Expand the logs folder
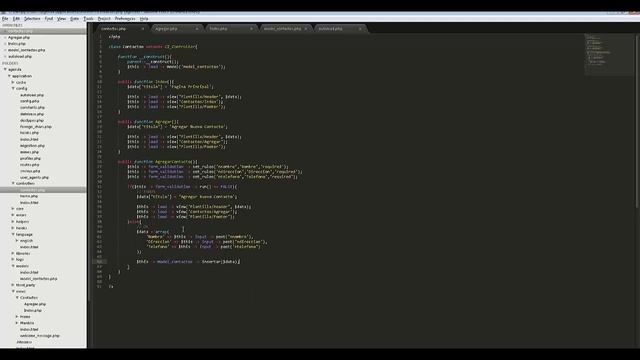Screen dimensions: 640x360 pyautogui.click(x=13, y=260)
